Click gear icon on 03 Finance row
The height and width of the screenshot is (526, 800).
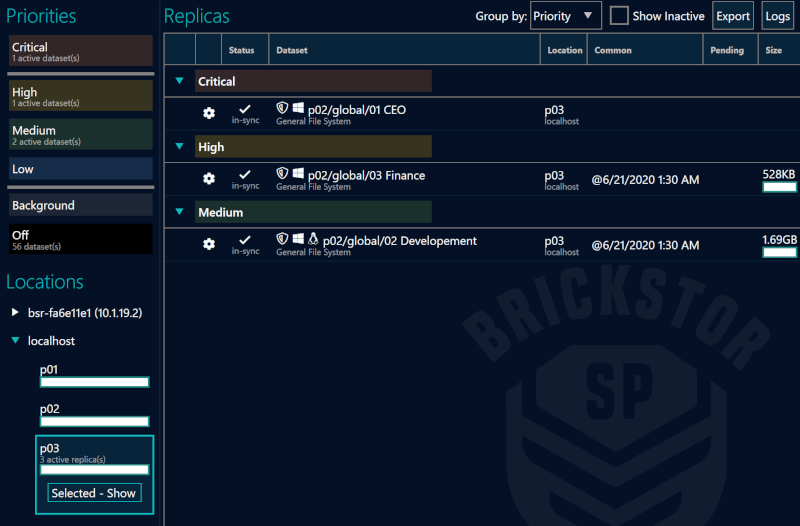tap(209, 179)
